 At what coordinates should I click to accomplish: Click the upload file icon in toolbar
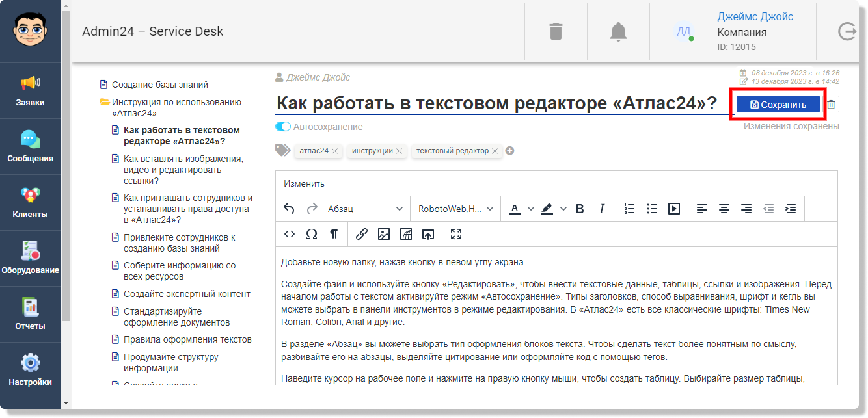(x=428, y=234)
